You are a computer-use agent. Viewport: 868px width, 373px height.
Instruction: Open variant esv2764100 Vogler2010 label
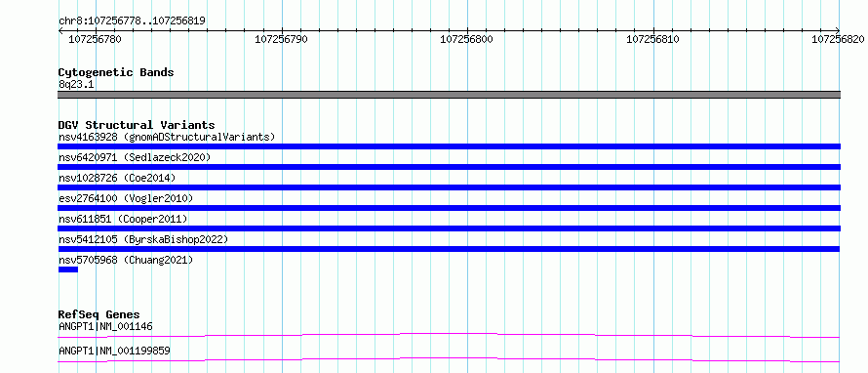pyautogui.click(x=126, y=198)
